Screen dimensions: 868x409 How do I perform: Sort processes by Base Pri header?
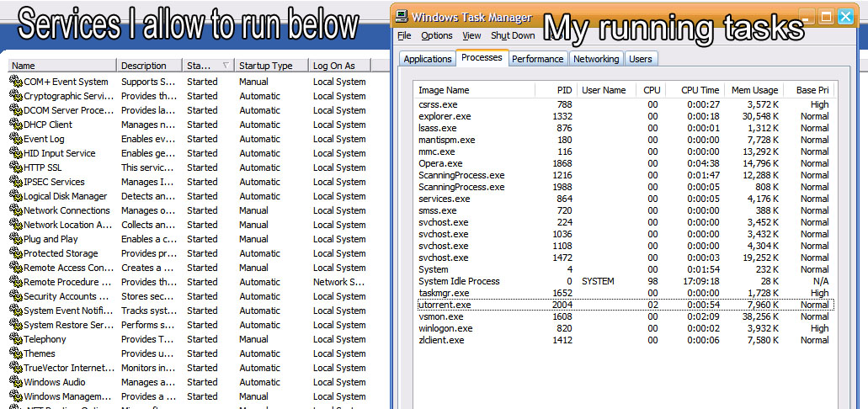tap(809, 90)
